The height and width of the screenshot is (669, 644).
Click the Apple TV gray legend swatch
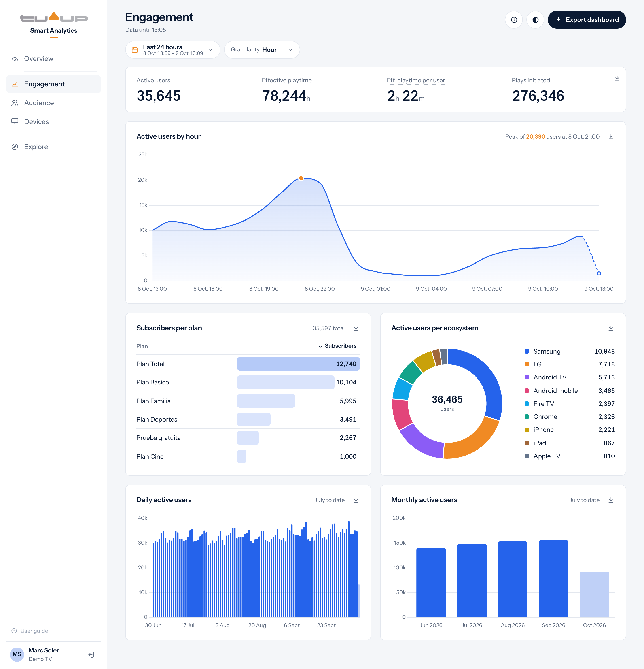527,456
